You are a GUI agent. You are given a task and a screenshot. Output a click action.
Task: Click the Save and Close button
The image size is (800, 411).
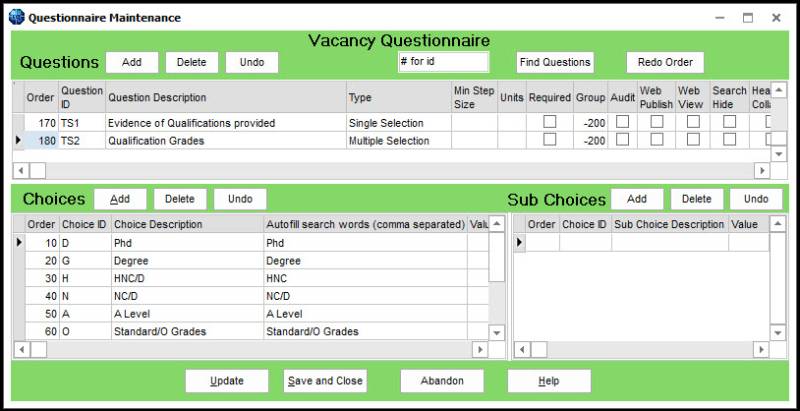[x=325, y=381]
